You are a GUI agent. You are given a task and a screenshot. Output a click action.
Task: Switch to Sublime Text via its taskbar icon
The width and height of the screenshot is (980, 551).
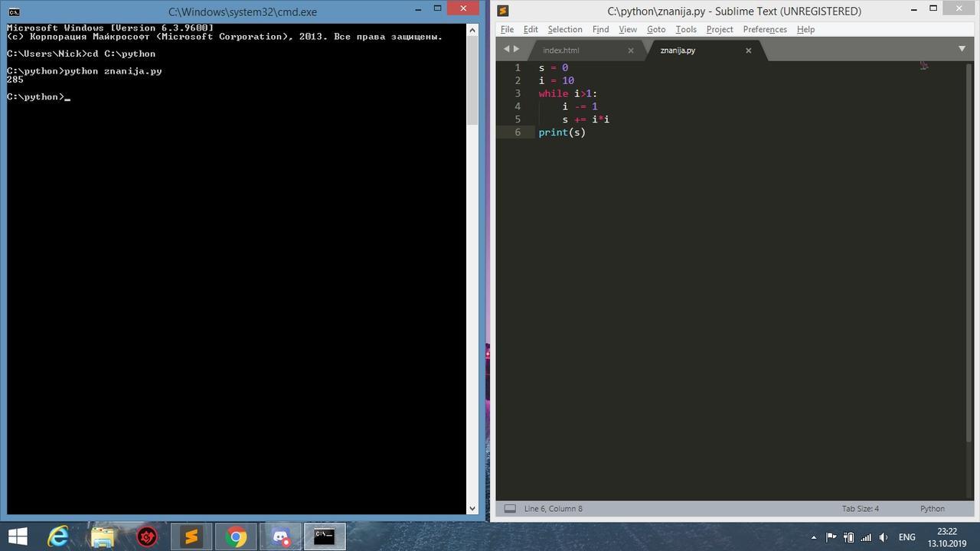click(x=191, y=536)
